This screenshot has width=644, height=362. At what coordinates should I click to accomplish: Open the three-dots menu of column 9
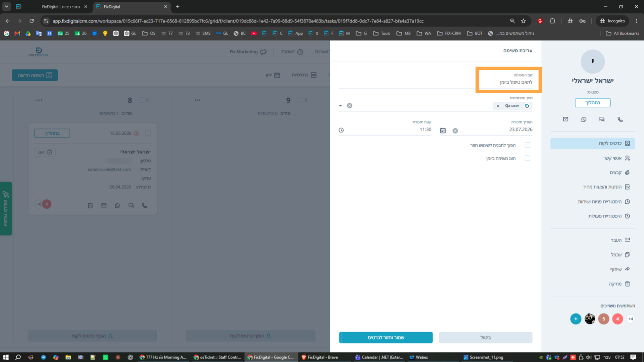(x=198, y=100)
